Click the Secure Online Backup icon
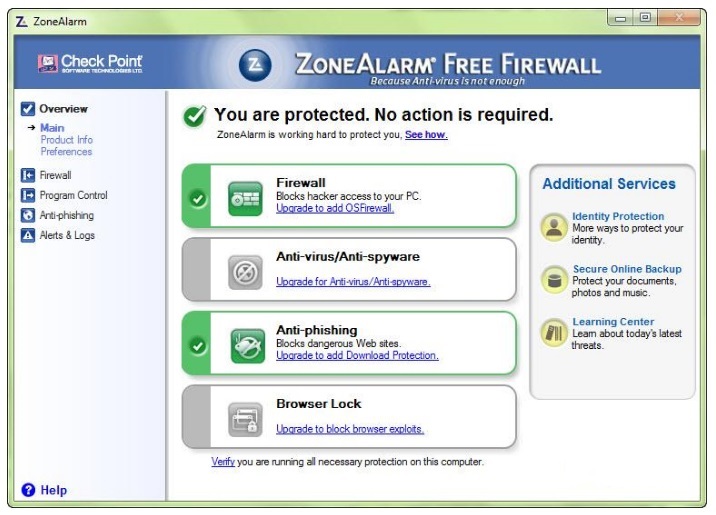 (554, 279)
